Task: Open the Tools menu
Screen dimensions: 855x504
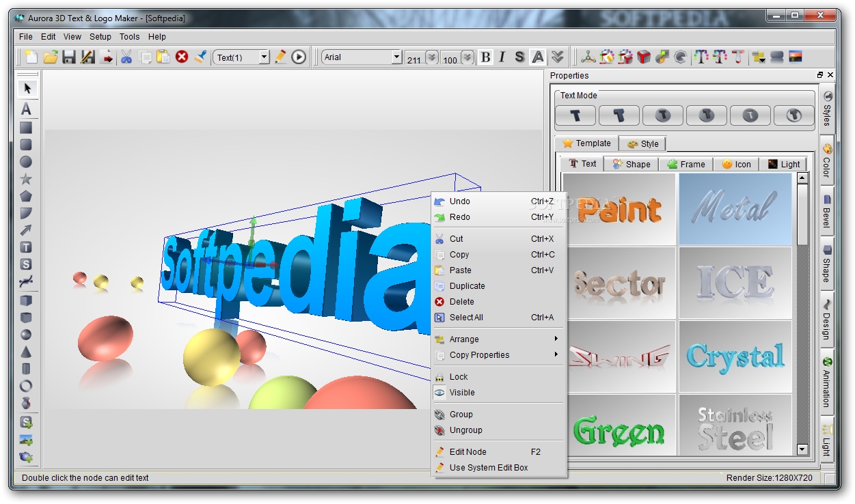Action: point(129,37)
